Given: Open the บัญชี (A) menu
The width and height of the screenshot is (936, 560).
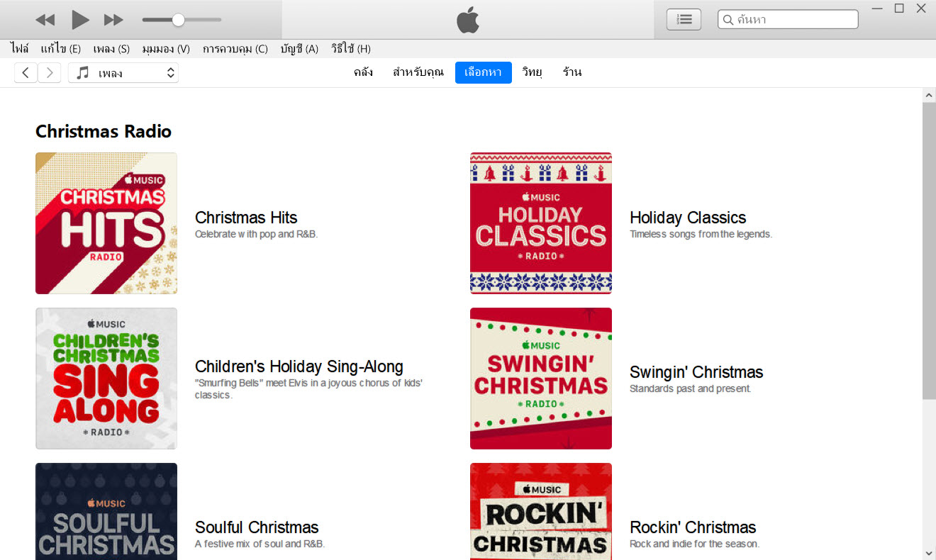Looking at the screenshot, I should click(299, 49).
